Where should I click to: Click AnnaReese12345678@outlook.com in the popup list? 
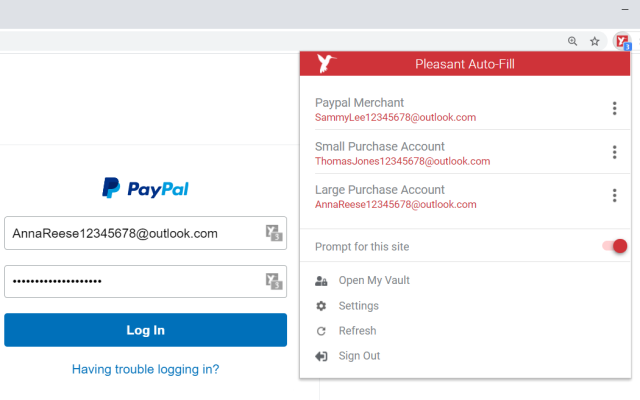[396, 204]
